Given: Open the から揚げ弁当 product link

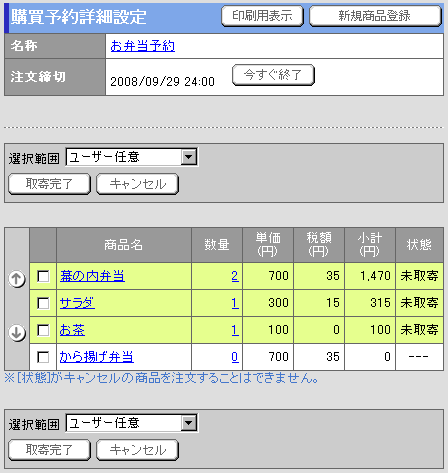Looking at the screenshot, I should pyautogui.click(x=97, y=357).
